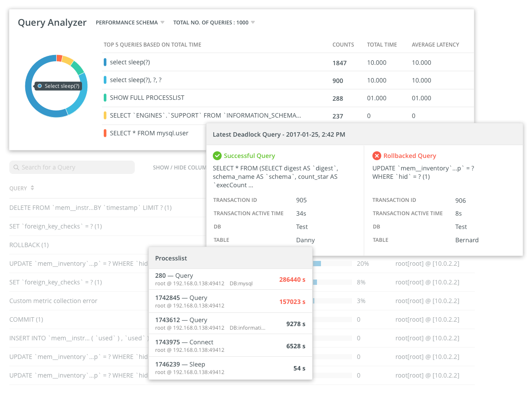
Task: Click the Search for a Query field
Action: (72, 167)
